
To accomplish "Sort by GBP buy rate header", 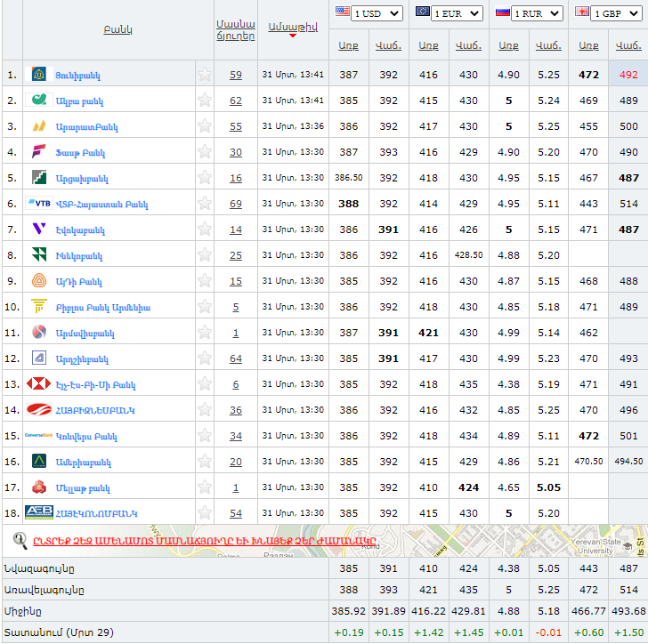I will tap(588, 45).
